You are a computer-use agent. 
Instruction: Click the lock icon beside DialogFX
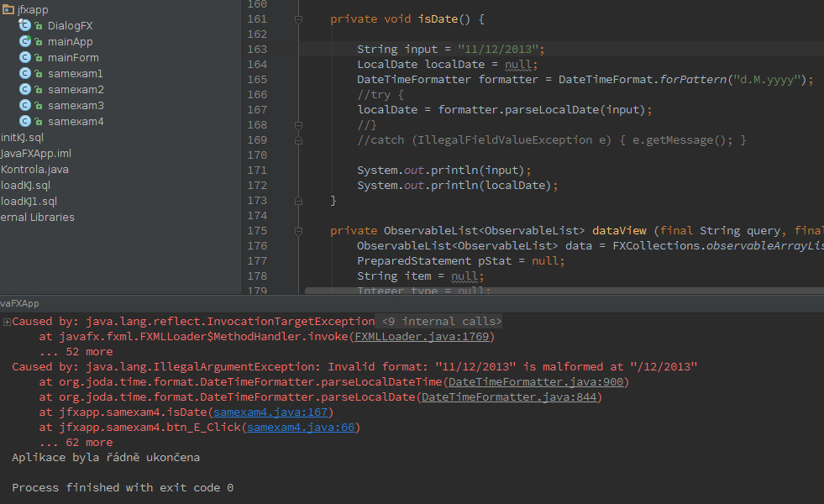coord(39,26)
